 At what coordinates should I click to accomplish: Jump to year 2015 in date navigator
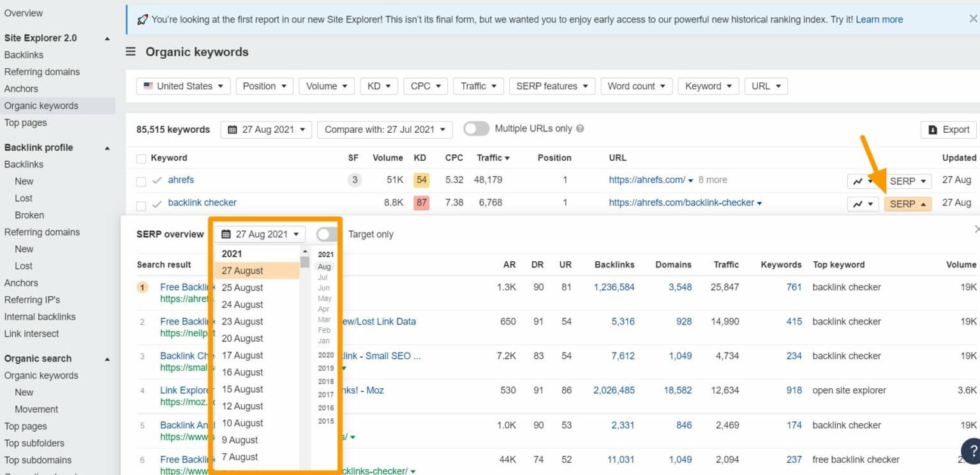point(325,421)
